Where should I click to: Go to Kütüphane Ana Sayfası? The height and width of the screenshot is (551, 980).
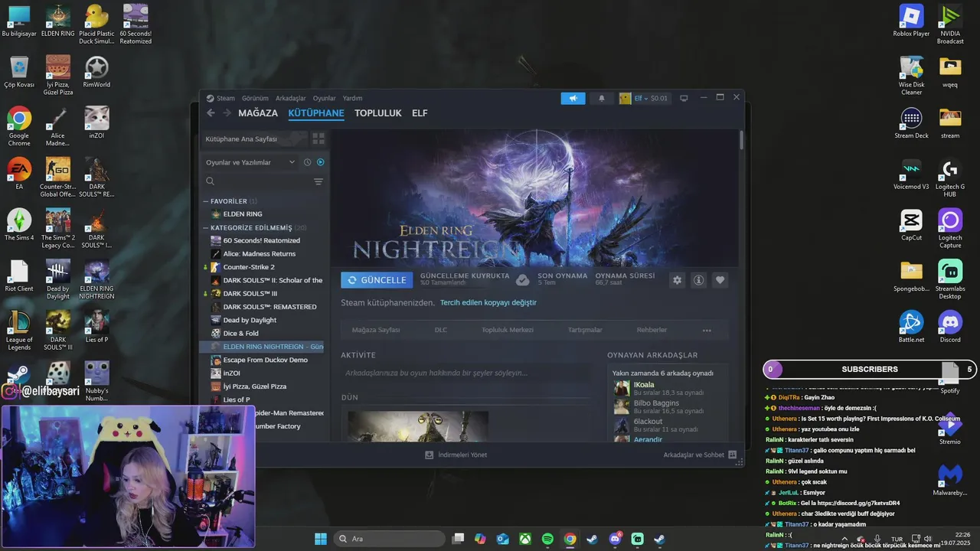(x=255, y=139)
